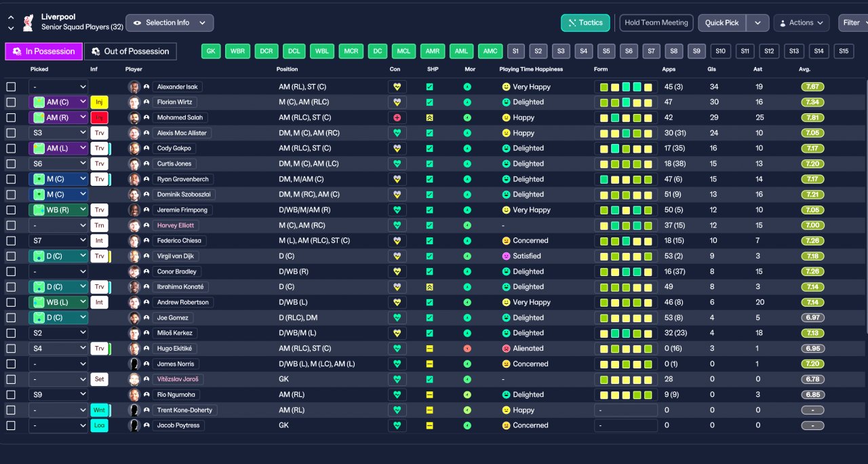Tick the checkbox for Jacob Poytress
This screenshot has width=868, height=464.
tap(11, 425)
